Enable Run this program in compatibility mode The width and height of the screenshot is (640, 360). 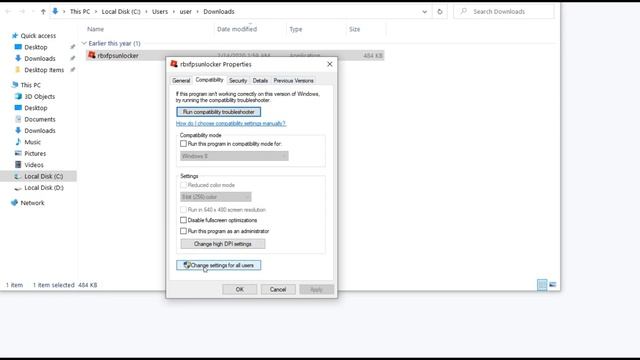point(183,144)
